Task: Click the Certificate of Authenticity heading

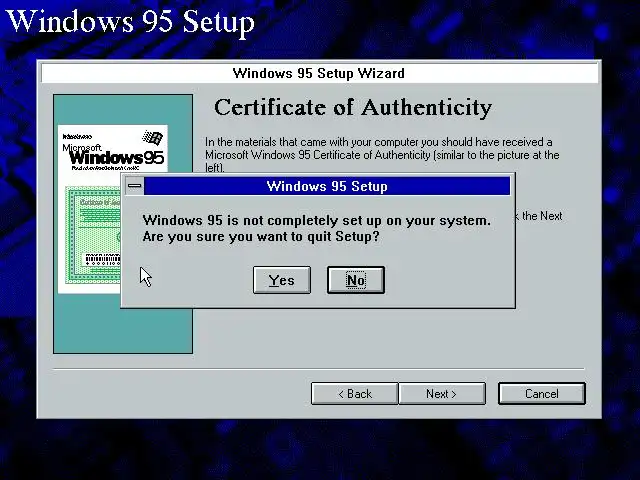Action: [353, 107]
